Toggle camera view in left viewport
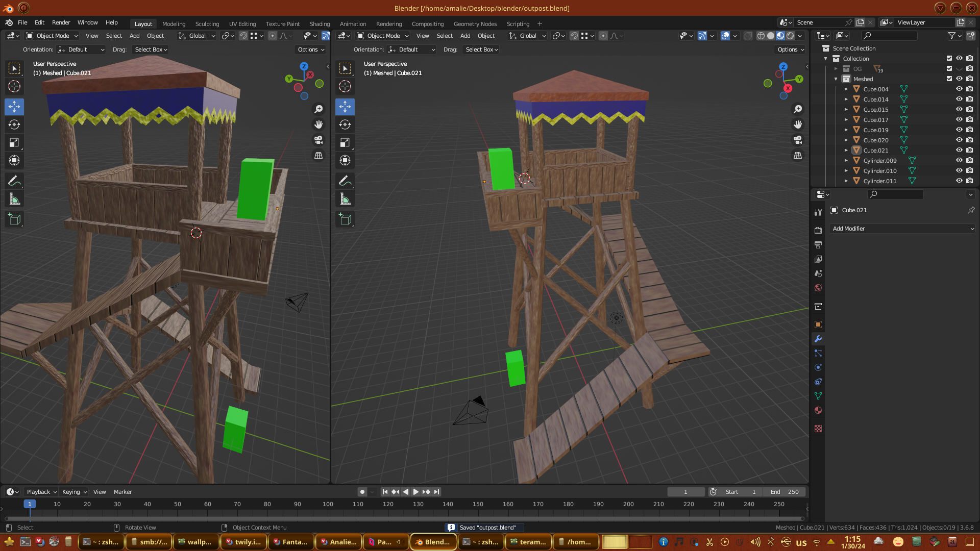The height and width of the screenshot is (551, 980). [318, 140]
